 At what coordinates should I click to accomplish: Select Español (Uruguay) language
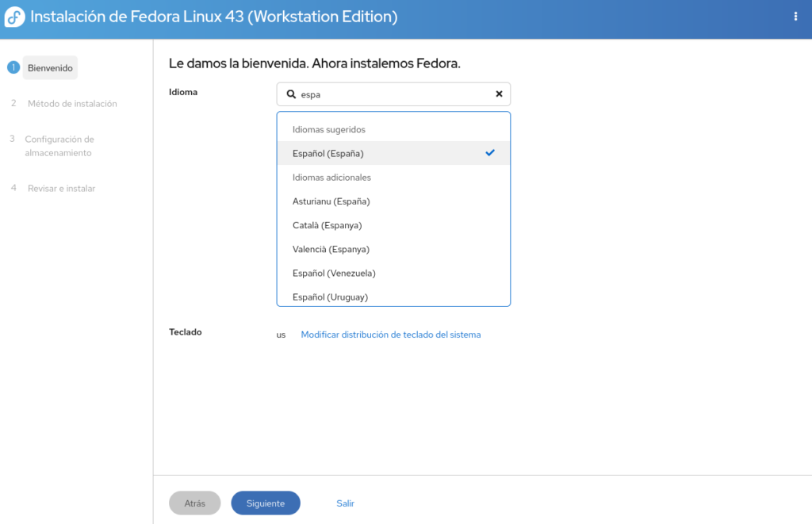click(330, 296)
